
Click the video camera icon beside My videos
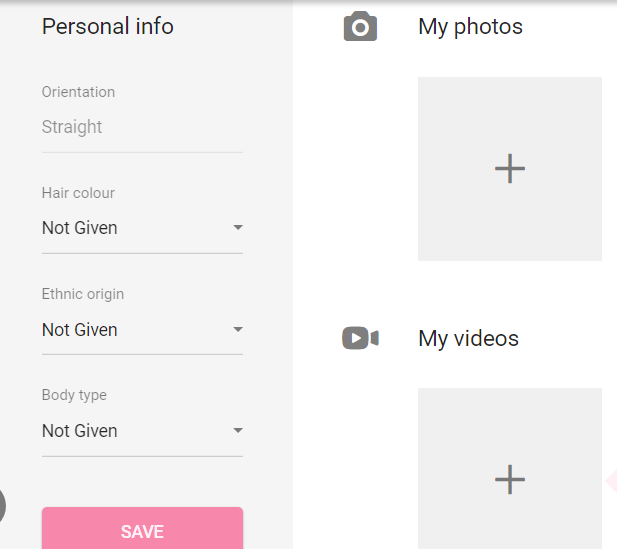[360, 338]
